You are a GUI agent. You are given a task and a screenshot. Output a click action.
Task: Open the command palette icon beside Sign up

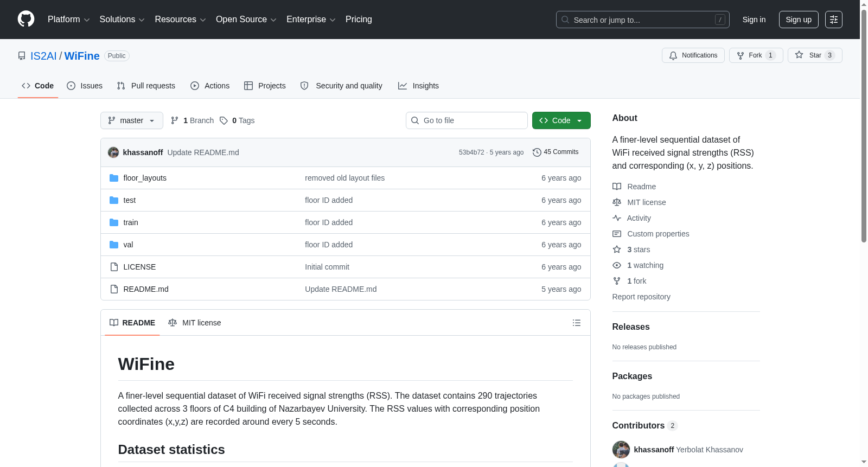(x=834, y=20)
